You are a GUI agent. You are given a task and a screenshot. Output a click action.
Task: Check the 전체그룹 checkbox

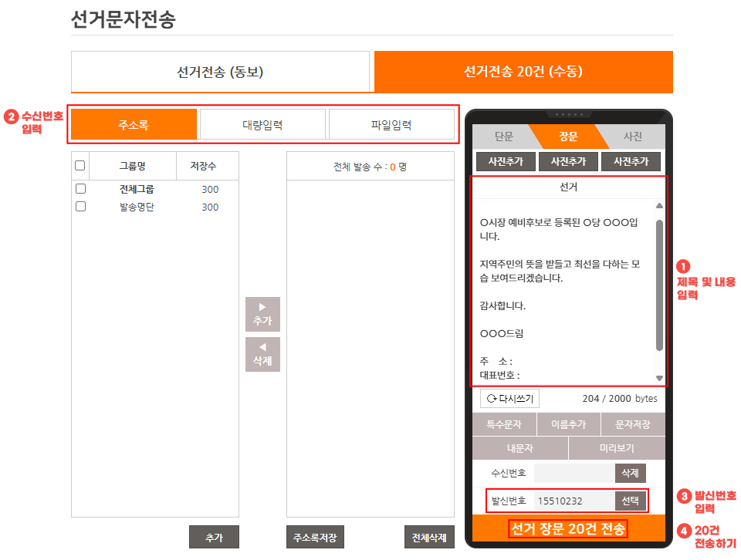click(x=80, y=189)
